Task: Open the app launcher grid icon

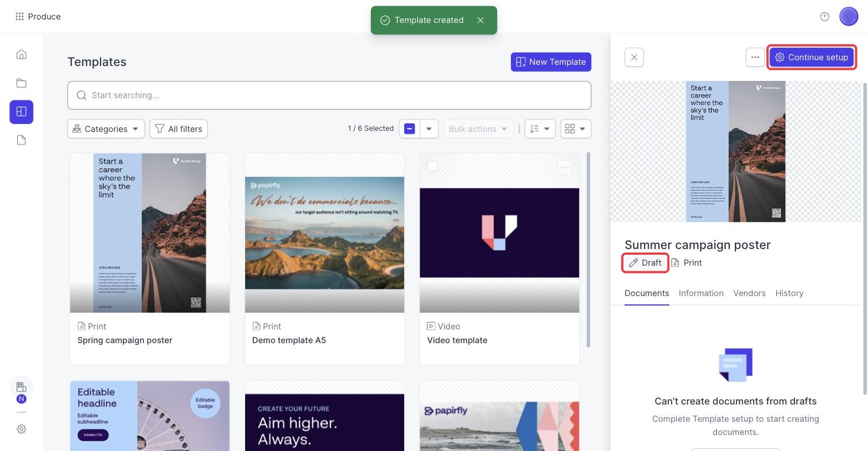Action: (x=20, y=17)
